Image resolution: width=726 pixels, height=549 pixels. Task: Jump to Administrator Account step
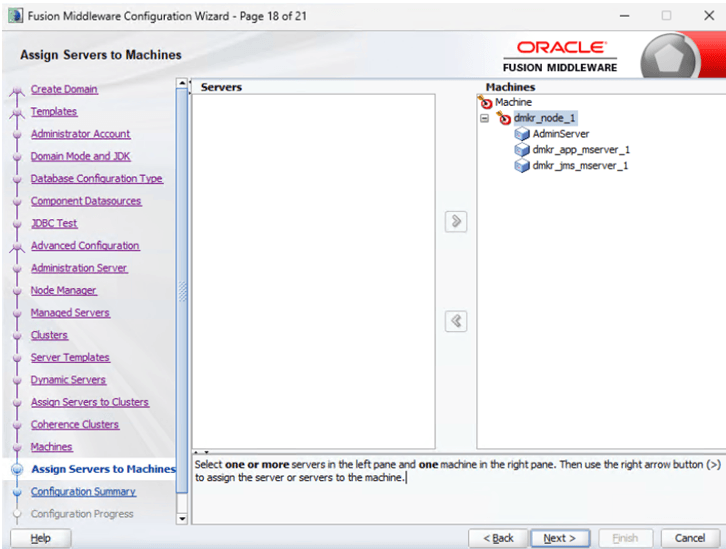tap(81, 134)
